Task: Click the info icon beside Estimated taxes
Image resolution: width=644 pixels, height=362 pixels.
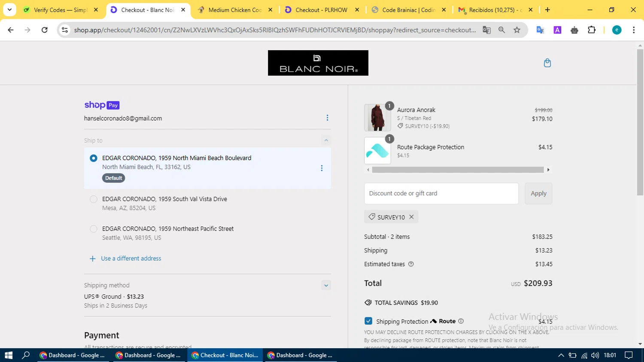Action: coord(411,264)
